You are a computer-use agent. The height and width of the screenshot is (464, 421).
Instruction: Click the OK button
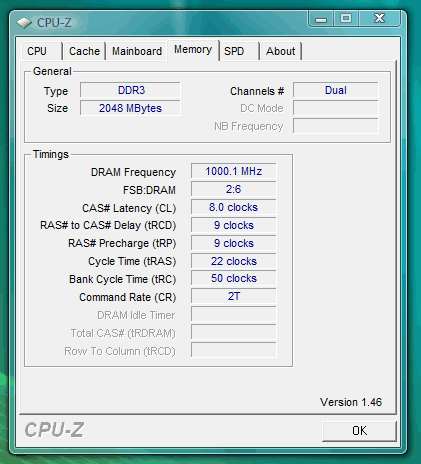pyautogui.click(x=359, y=431)
